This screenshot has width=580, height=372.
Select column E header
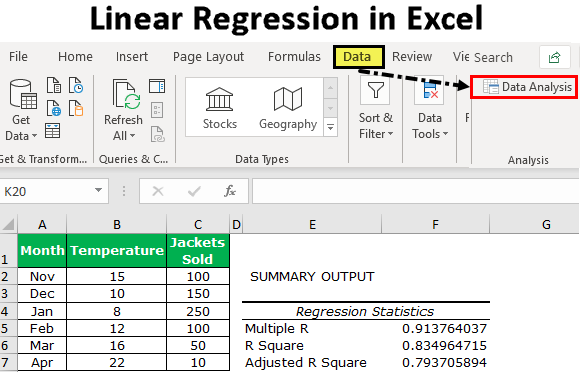312,224
